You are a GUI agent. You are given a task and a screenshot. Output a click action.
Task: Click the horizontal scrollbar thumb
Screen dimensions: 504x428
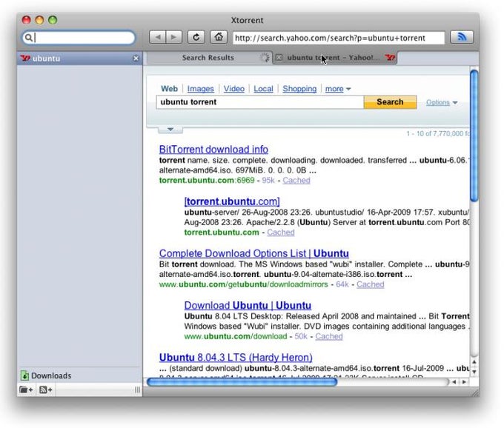pyautogui.click(x=242, y=382)
